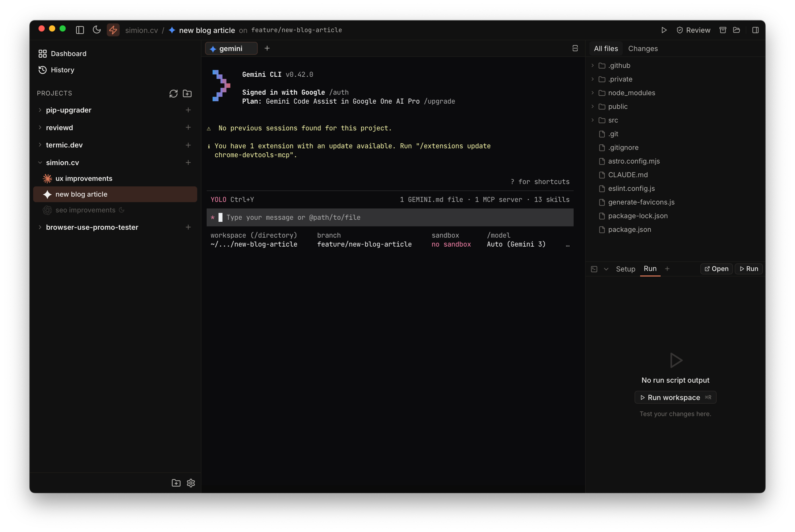795x532 pixels.
Task: Click the Open button
Action: click(716, 269)
